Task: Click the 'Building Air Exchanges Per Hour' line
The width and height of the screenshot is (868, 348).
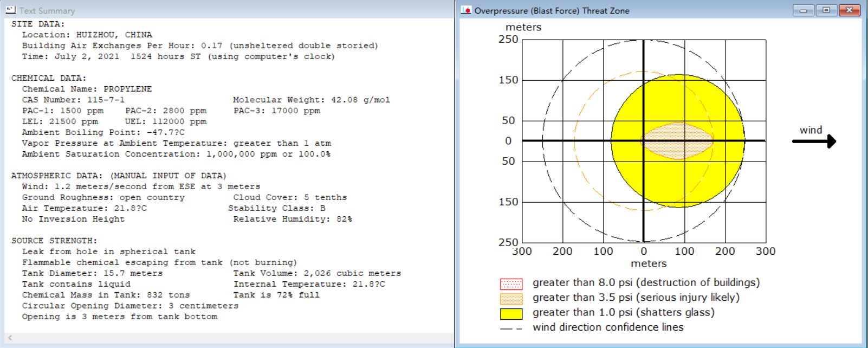Action: coord(200,46)
